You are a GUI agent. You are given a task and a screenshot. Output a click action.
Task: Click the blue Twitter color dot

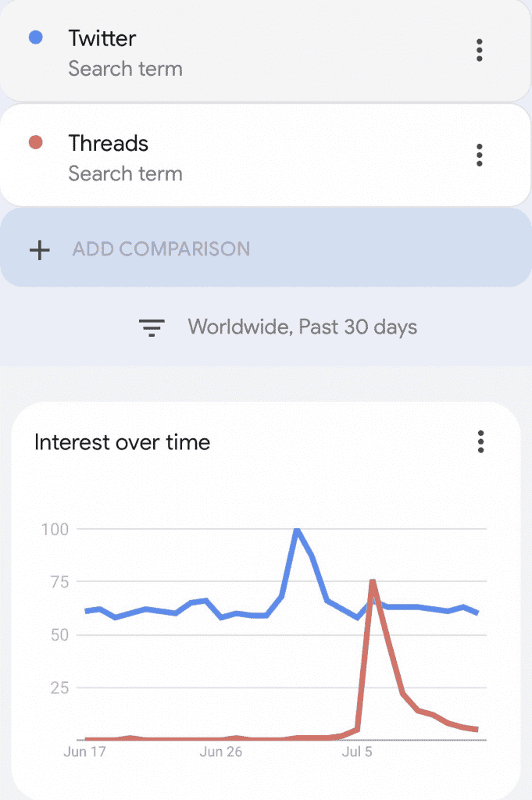pyautogui.click(x=36, y=37)
